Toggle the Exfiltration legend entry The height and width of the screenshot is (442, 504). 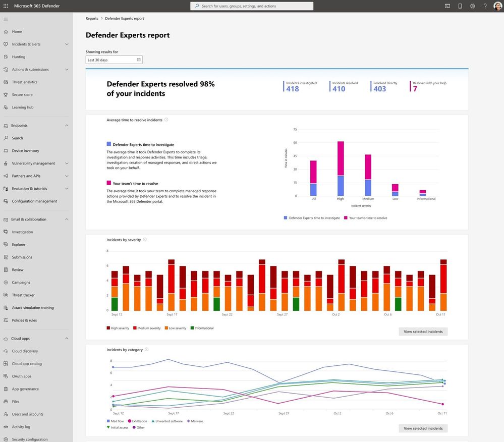click(138, 421)
